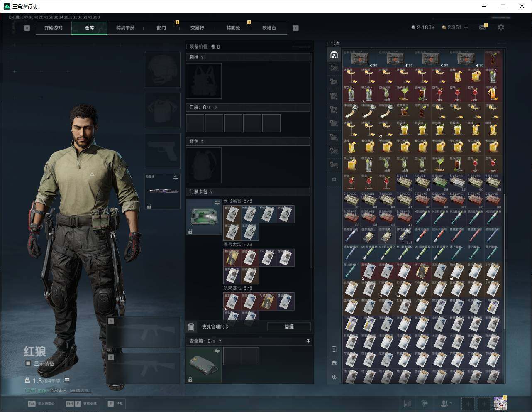This screenshot has height=412, width=532.
Task: Click the help icon next to 口袋
Action: [x=215, y=108]
